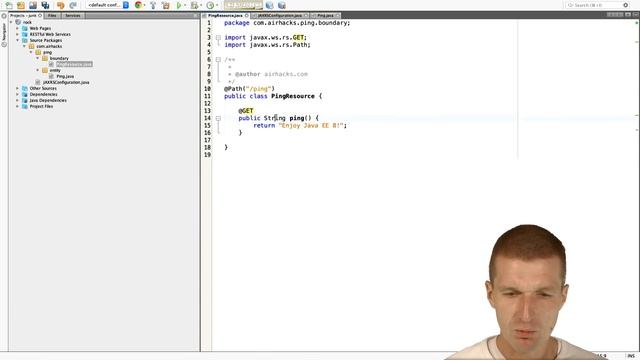This screenshot has height=360, width=640.
Task: Expand the Java Dependencies node
Action: 18,100
